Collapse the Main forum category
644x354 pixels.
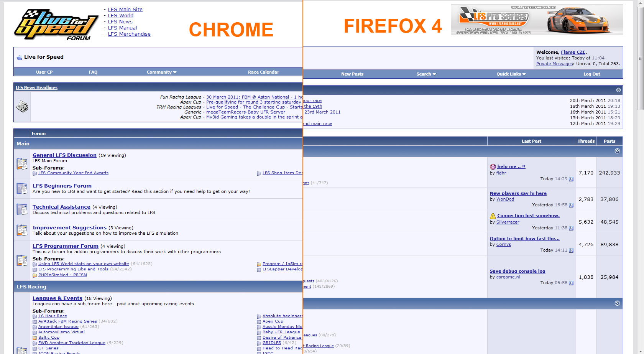(x=617, y=151)
